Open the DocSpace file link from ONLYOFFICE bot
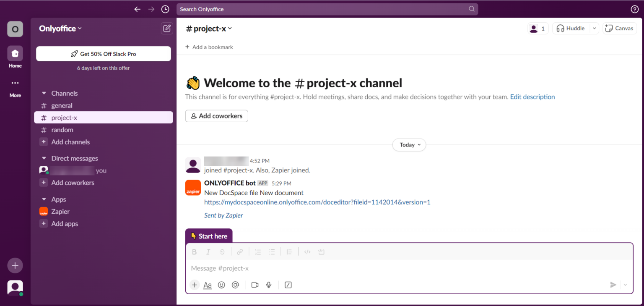This screenshot has width=644, height=306. pos(317,202)
